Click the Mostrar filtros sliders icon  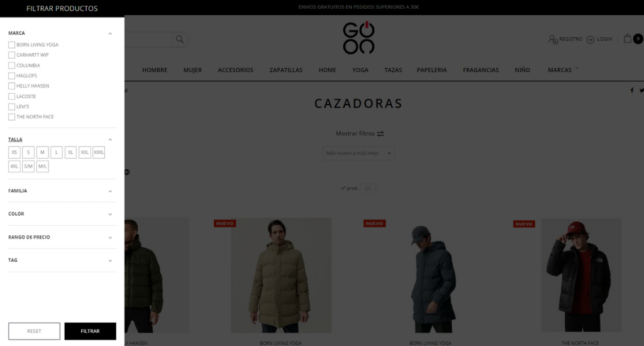point(380,133)
